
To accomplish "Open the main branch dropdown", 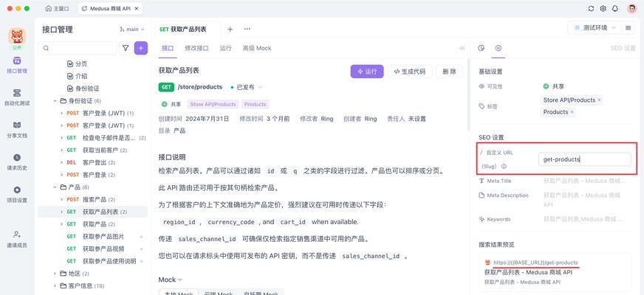I will click(132, 29).
